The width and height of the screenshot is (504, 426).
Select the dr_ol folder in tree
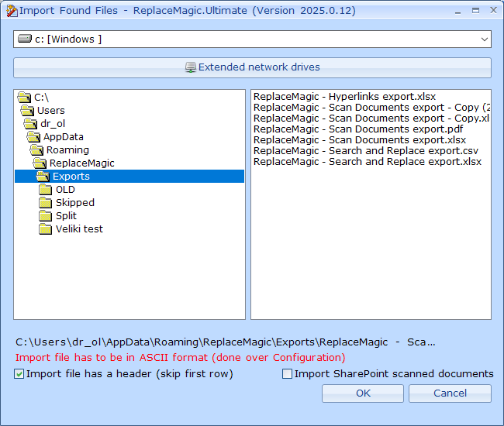click(x=53, y=124)
